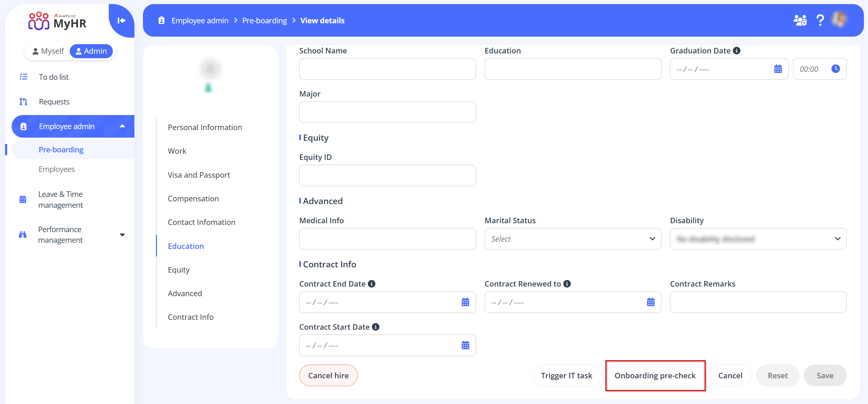Click the people icon in the top bar
The height and width of the screenshot is (404, 868).
[x=800, y=20]
